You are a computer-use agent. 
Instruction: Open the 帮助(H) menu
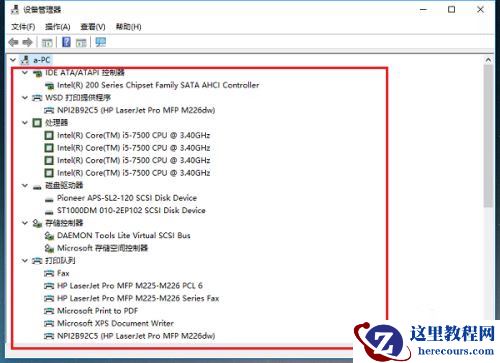(128, 27)
